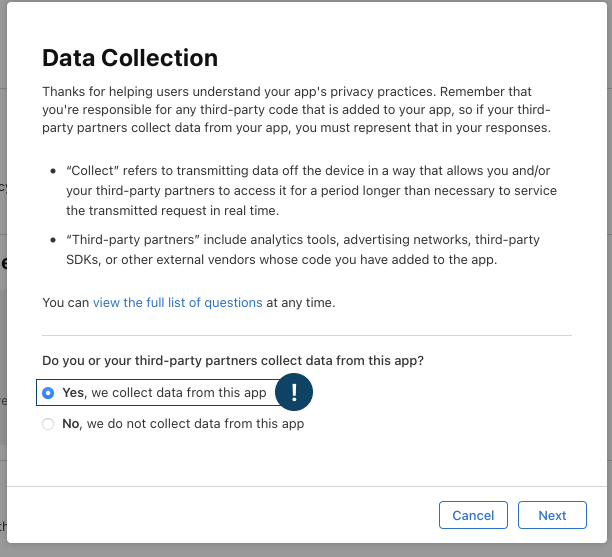Click the "Third-party partners" definition bullet paragraph
612x557 pixels.
[303, 249]
